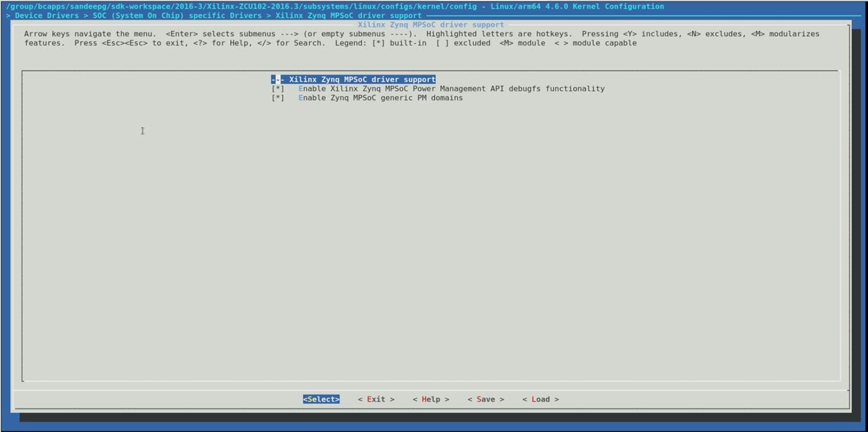The width and height of the screenshot is (868, 432).
Task: Click SOC (System On Chip) specific Drivers breadcrumb
Action: click(177, 16)
